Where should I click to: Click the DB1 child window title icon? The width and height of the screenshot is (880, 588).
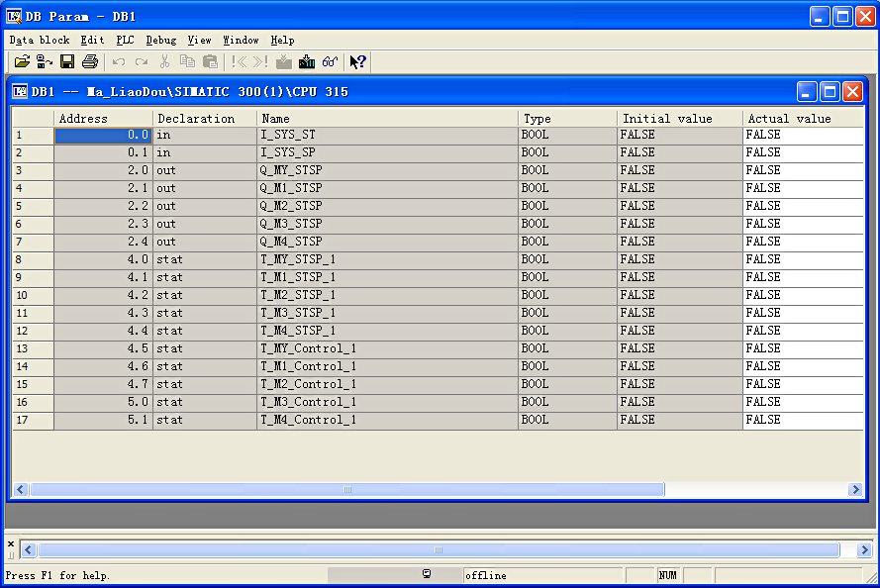coord(20,91)
